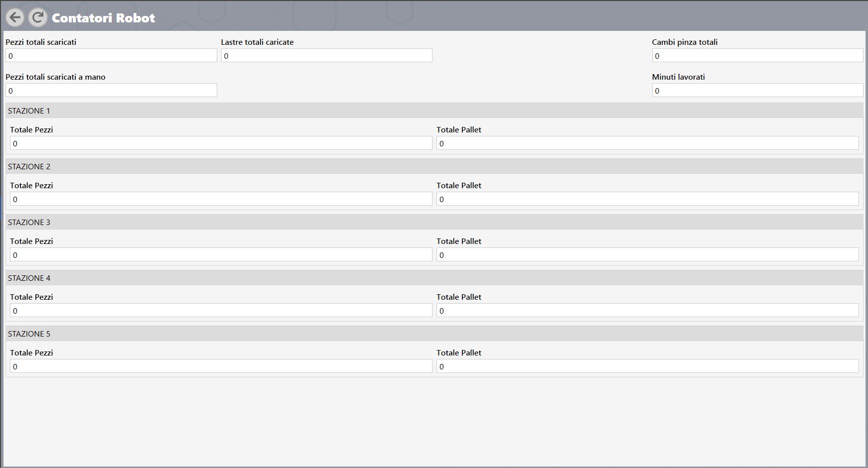The height and width of the screenshot is (468, 868).
Task: Click the Contatori Robot page title
Action: (103, 18)
